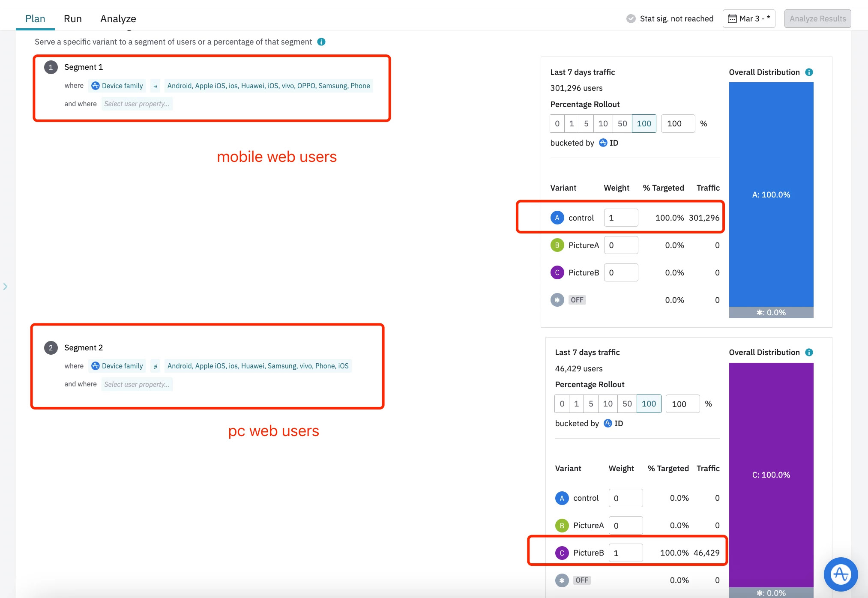Switch to the Analyze tab
Viewport: 868px width, 598px height.
point(118,19)
